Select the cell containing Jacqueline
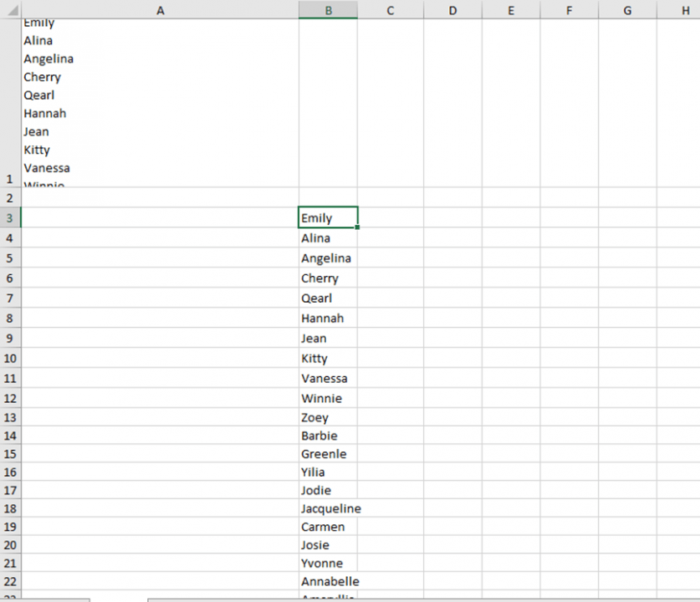700x602 pixels. click(327, 508)
